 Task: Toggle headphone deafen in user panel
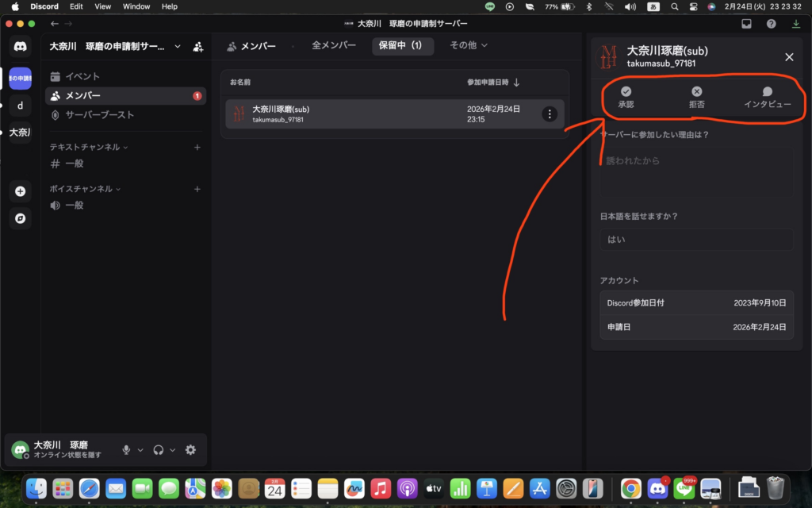pos(159,450)
